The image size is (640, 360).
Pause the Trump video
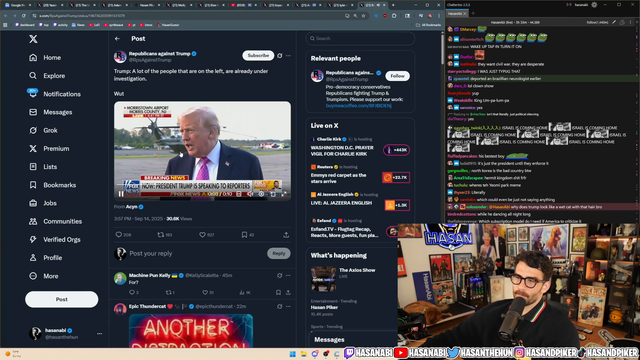pos(121,194)
